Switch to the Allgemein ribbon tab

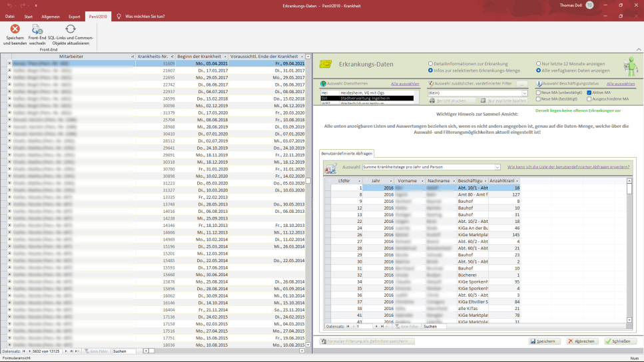(51, 16)
